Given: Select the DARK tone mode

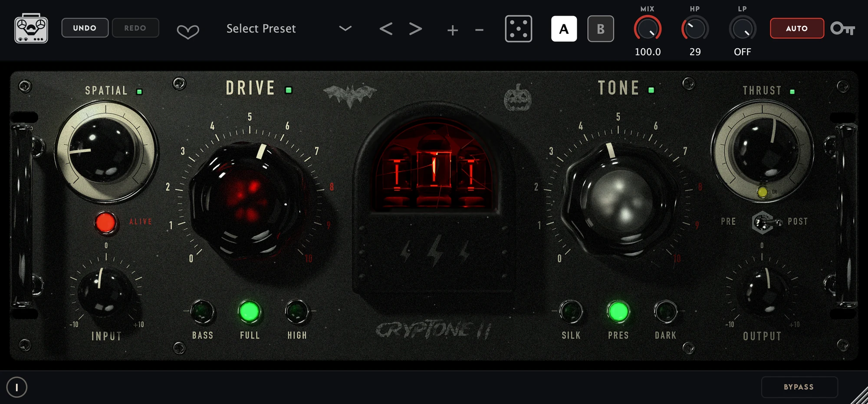Looking at the screenshot, I should point(665,312).
